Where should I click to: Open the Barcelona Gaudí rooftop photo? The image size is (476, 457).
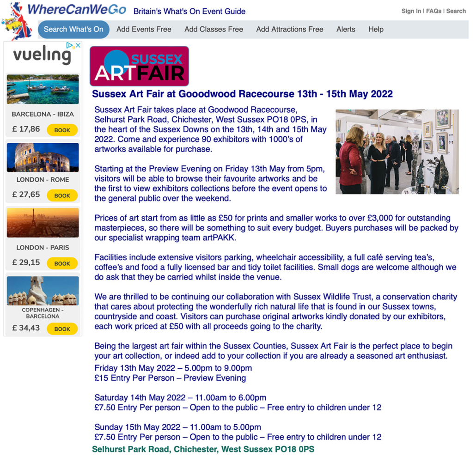coord(43,291)
